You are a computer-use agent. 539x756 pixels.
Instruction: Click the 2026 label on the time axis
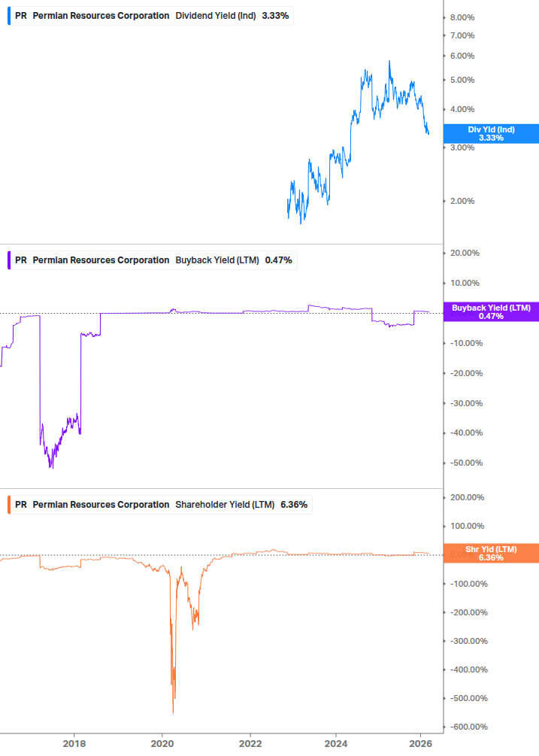421,744
